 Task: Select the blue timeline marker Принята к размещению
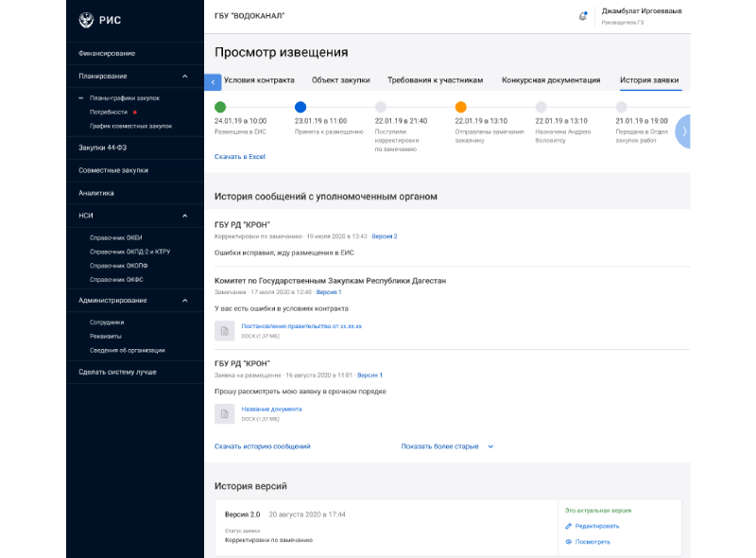coord(301,107)
